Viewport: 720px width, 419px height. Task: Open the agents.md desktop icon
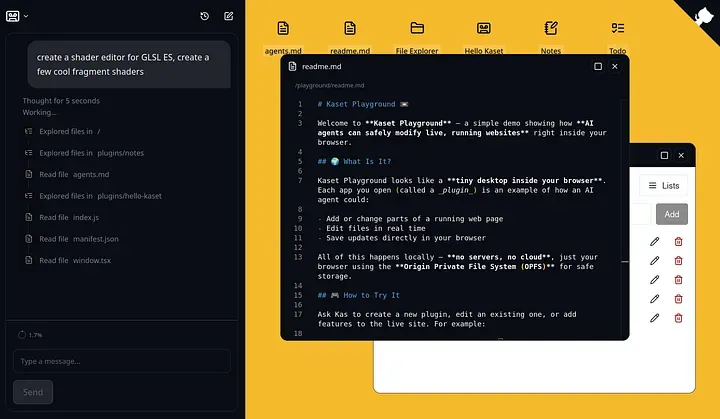coord(283,37)
